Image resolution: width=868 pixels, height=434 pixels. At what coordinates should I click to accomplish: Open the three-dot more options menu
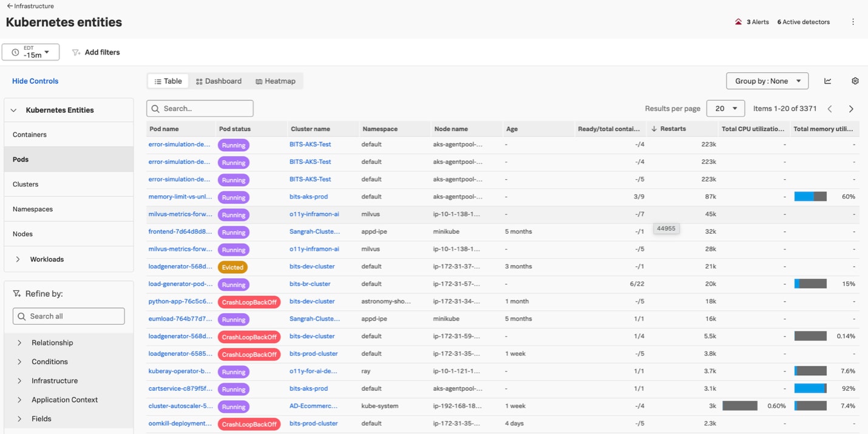[853, 22]
